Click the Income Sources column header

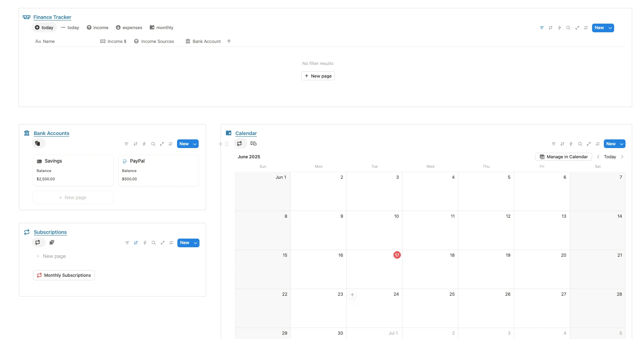154,41
